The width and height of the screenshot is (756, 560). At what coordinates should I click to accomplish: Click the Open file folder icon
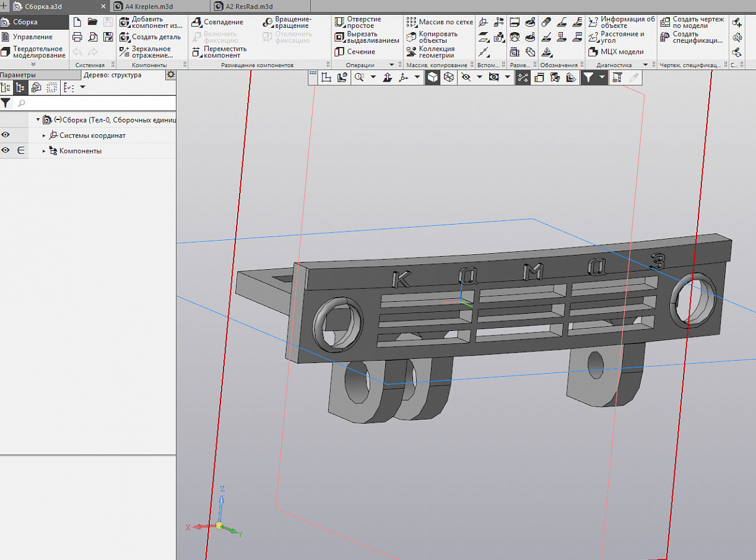(92, 22)
